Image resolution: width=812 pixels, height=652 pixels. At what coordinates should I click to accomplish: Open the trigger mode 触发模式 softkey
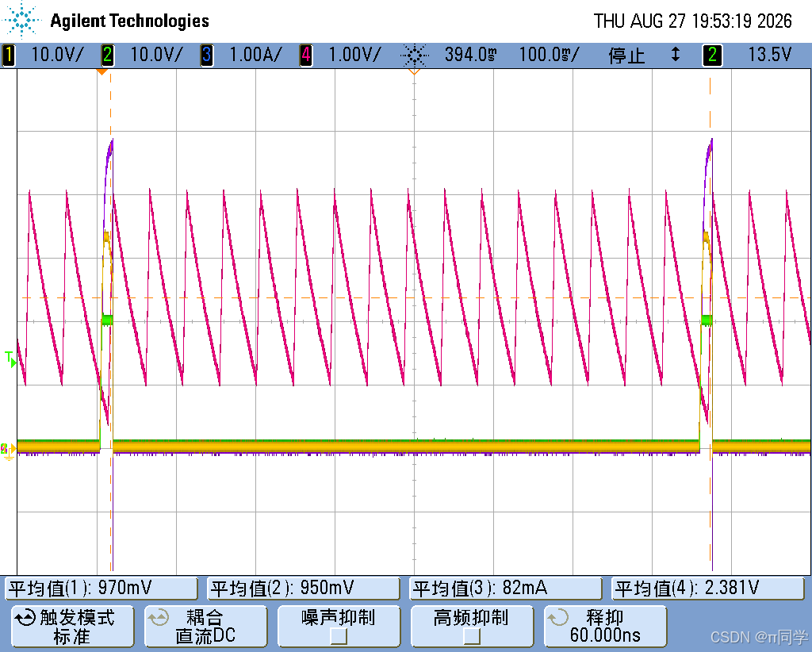point(72,627)
